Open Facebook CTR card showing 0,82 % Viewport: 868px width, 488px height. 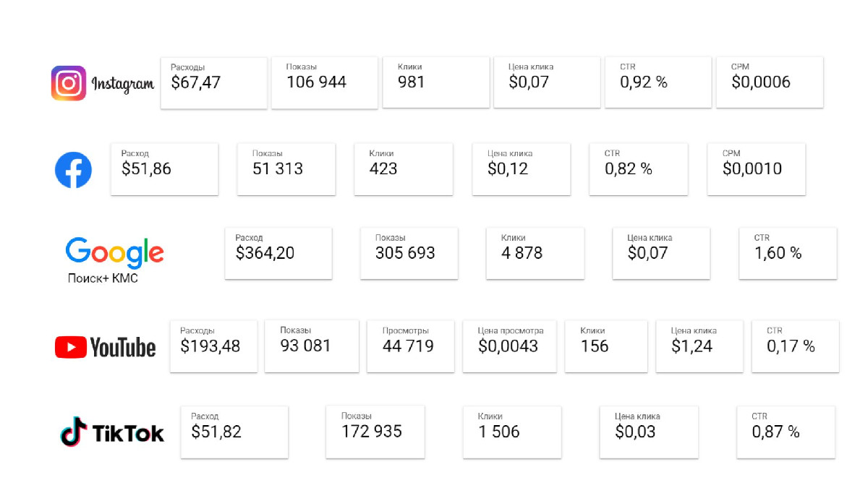click(x=638, y=169)
